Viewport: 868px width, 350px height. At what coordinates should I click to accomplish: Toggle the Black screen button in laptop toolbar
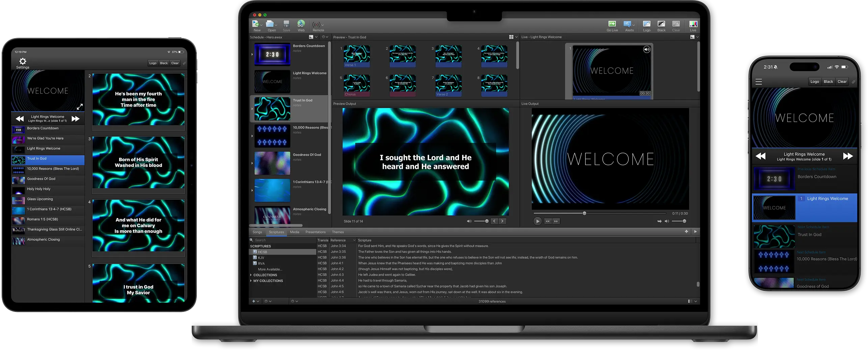point(661,24)
